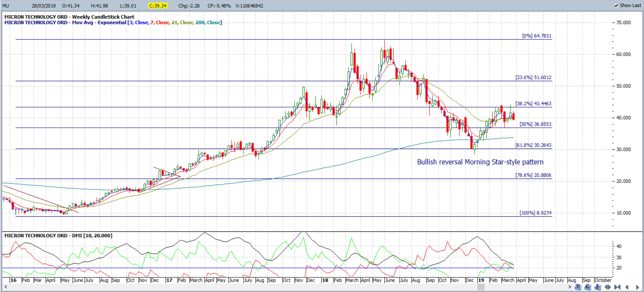Click the MU ticker symbol
This screenshot has width=644, height=292.
click(x=5, y=5)
